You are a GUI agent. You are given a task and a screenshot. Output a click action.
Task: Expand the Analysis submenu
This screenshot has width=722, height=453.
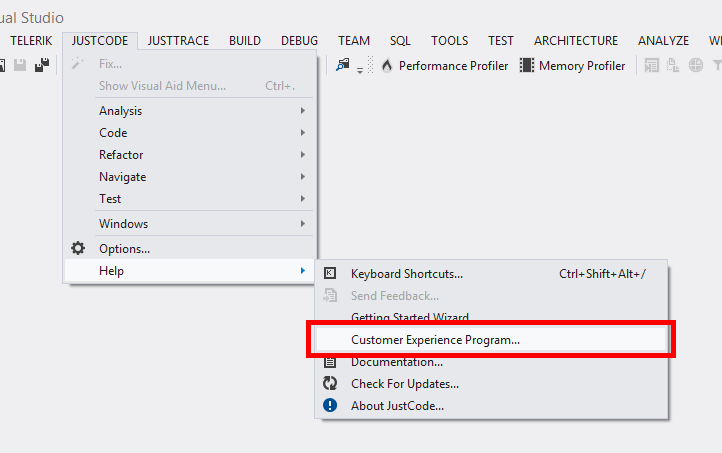(x=190, y=110)
